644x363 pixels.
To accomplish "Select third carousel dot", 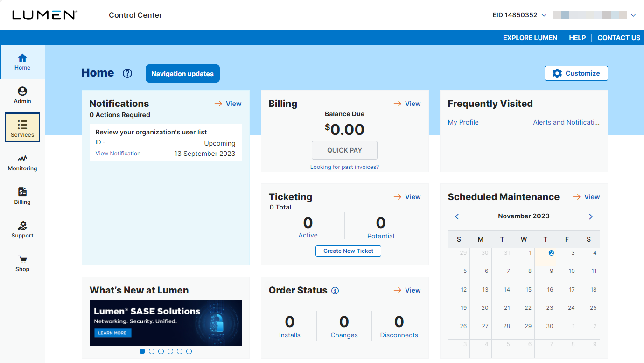I will pos(161,351).
